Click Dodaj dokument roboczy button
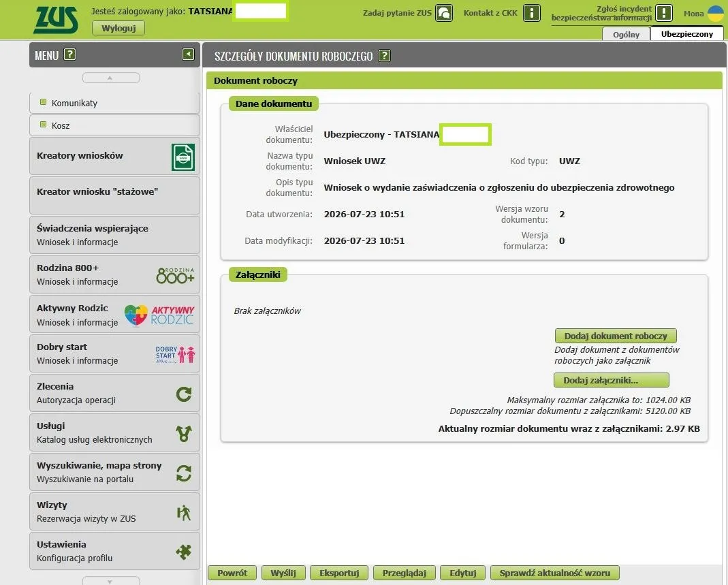This screenshot has width=728, height=585. [616, 336]
